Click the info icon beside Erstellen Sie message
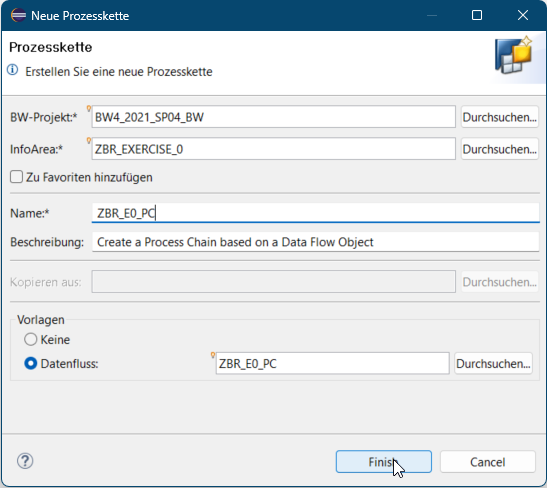The width and height of the screenshot is (547, 488). pyautogui.click(x=13, y=70)
